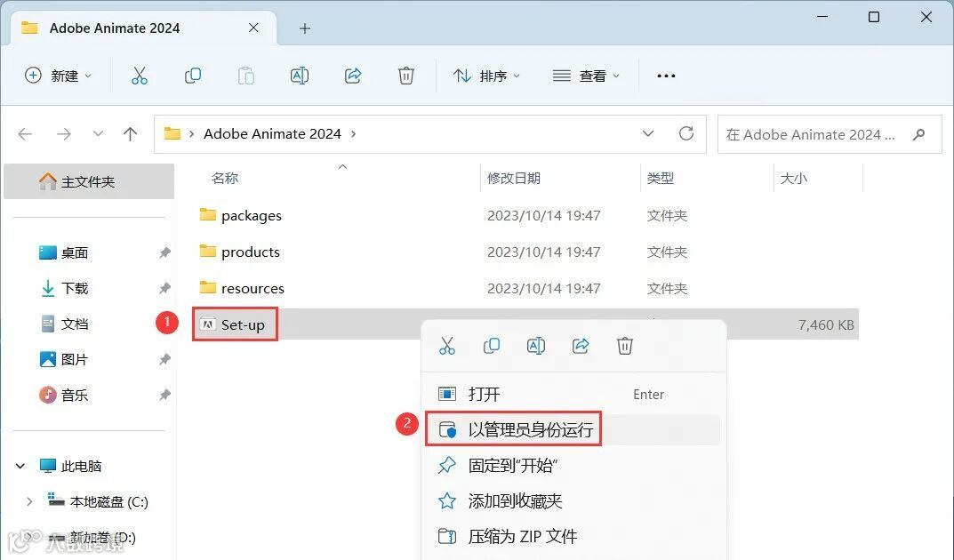Click the search magnifier icon
This screenshot has width=954, height=560.
[918, 134]
